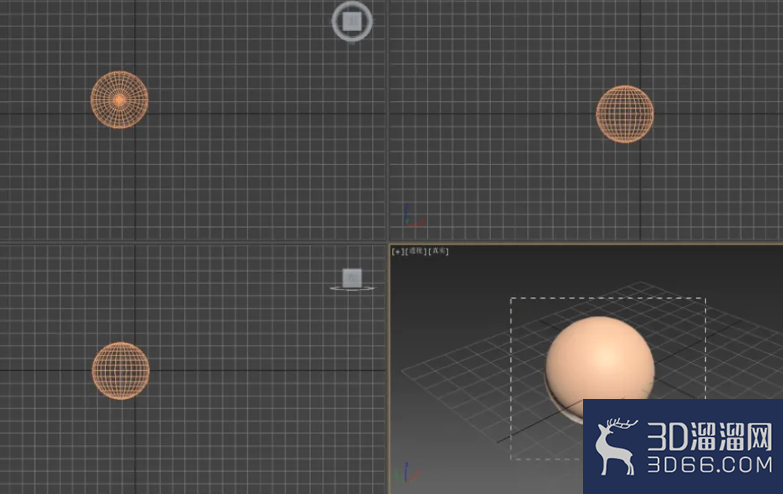Open the 透视 perspective view label menu
Image resolution: width=783 pixels, height=494 pixels.
coord(415,251)
